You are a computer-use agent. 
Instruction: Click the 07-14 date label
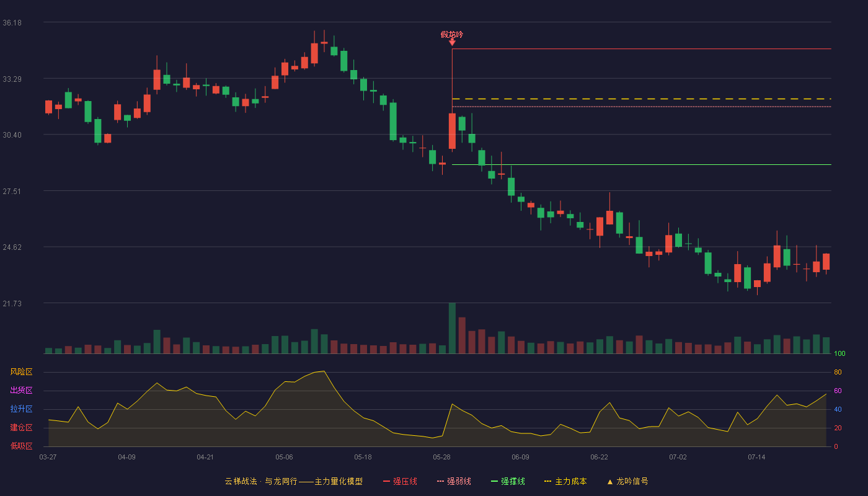click(756, 457)
